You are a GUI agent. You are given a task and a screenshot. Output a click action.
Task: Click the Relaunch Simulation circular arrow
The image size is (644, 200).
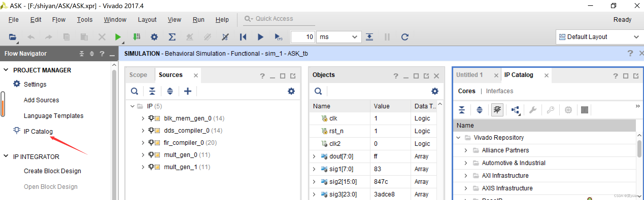pyautogui.click(x=405, y=37)
